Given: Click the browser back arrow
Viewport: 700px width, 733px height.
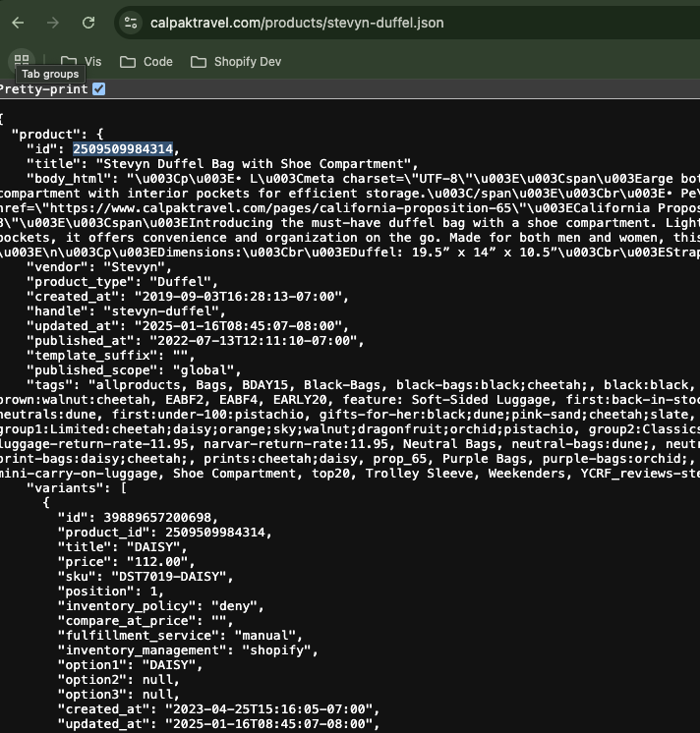Looking at the screenshot, I should point(18,23).
